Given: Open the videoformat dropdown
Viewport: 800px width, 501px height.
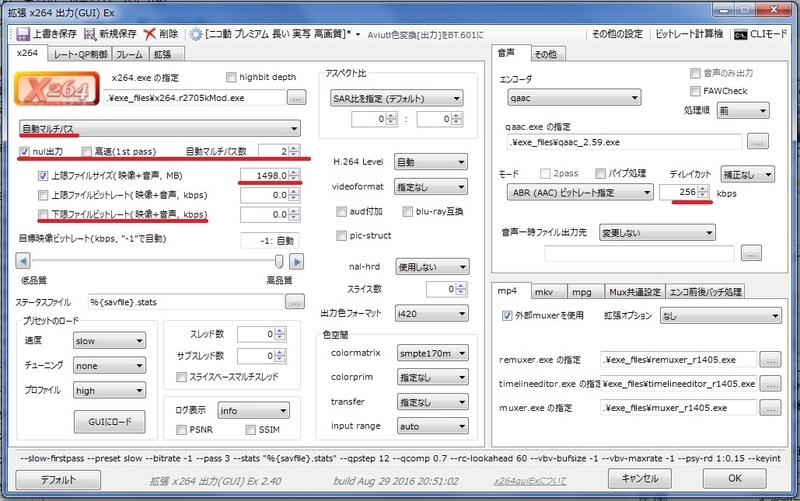Looking at the screenshot, I should [x=431, y=187].
